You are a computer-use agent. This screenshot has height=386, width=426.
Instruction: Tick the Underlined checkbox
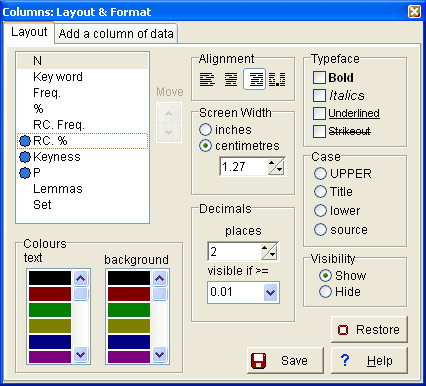(x=319, y=113)
